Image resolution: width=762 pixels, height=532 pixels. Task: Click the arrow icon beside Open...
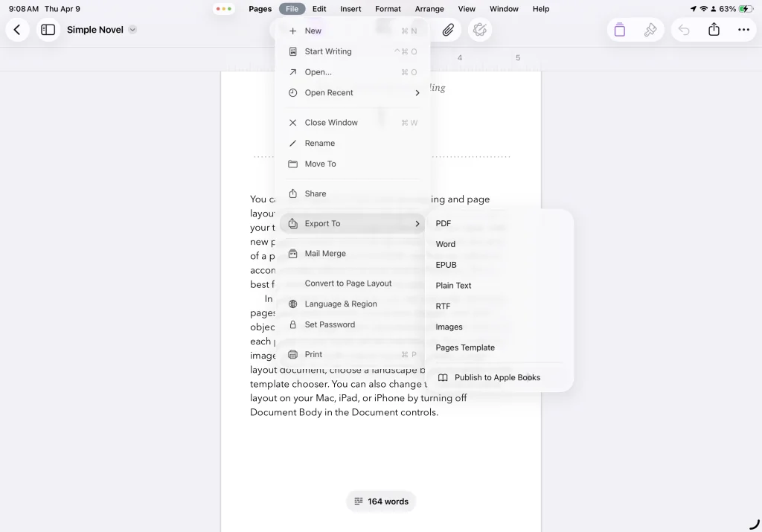coord(292,72)
